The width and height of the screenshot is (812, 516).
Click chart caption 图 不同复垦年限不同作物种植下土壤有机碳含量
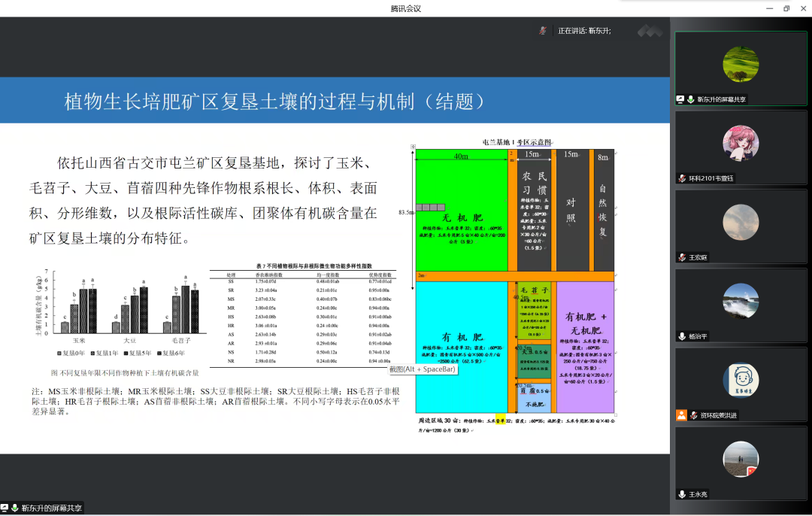coord(125,373)
